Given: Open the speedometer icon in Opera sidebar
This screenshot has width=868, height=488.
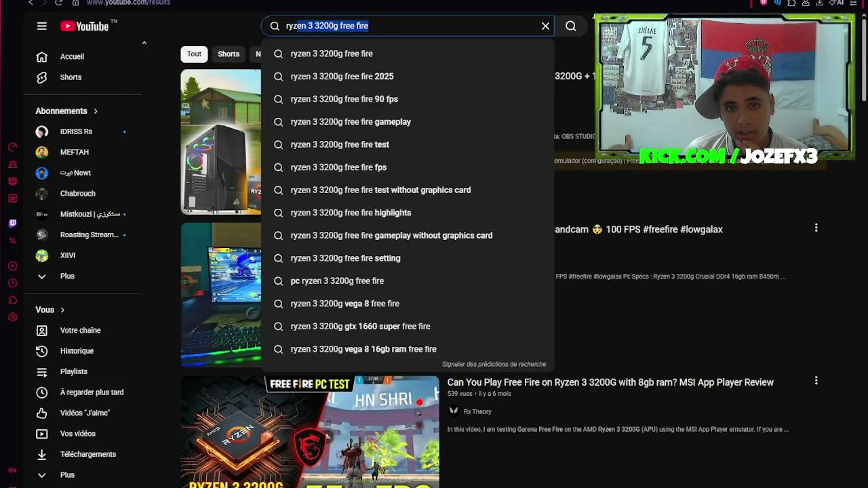Looking at the screenshot, I should [x=12, y=147].
